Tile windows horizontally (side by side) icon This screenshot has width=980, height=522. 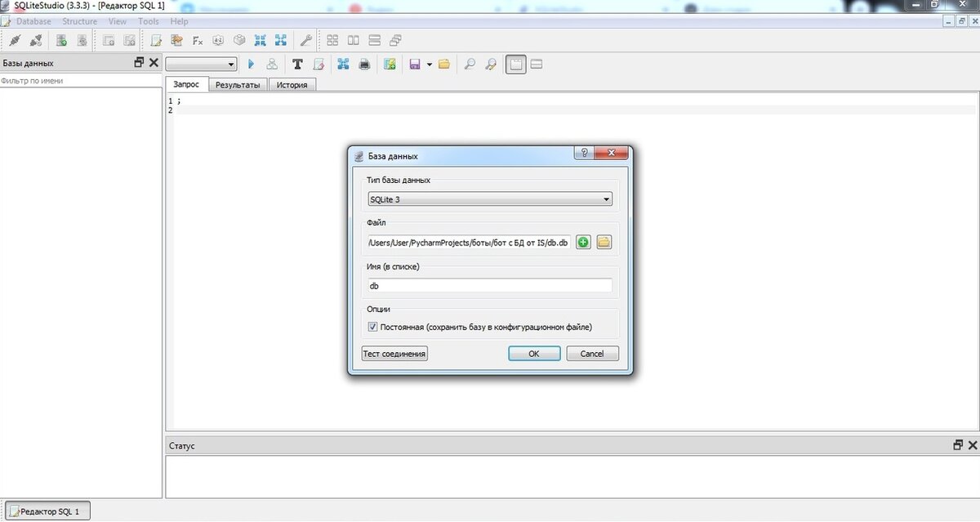354,40
